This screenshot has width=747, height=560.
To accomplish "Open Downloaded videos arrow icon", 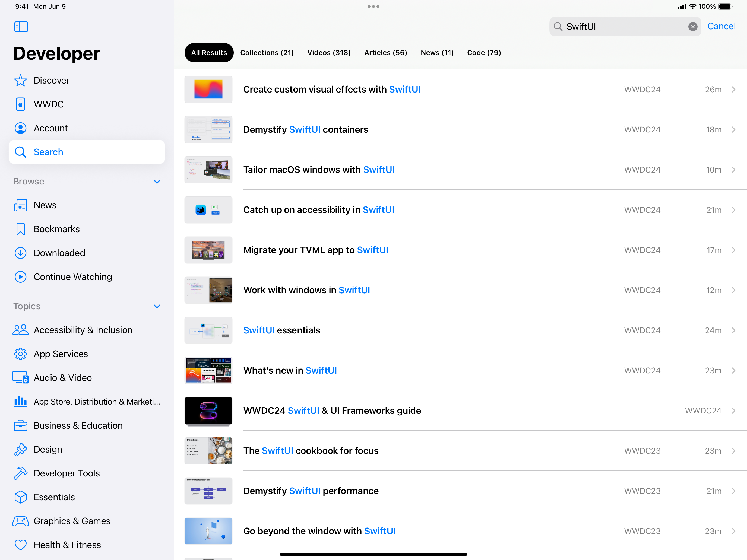I will click(x=20, y=253).
